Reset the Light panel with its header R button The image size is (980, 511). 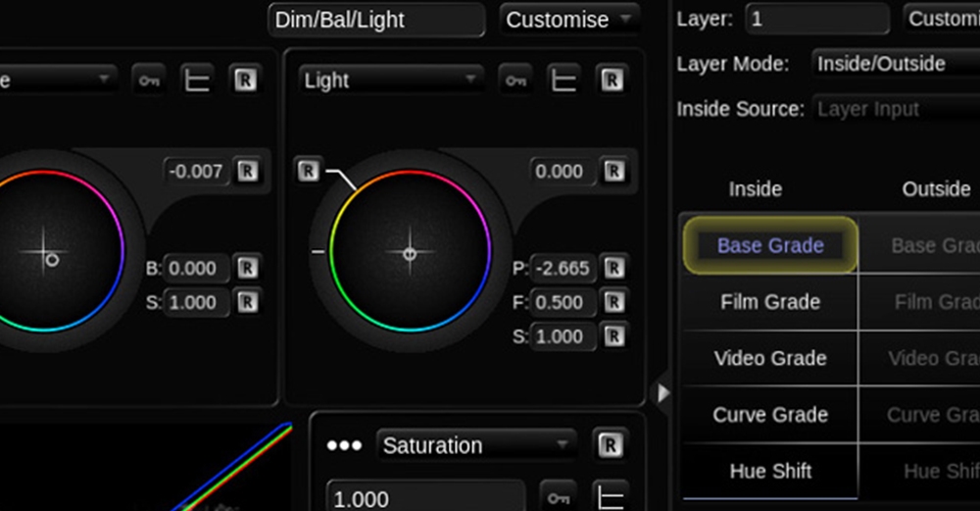point(612,80)
